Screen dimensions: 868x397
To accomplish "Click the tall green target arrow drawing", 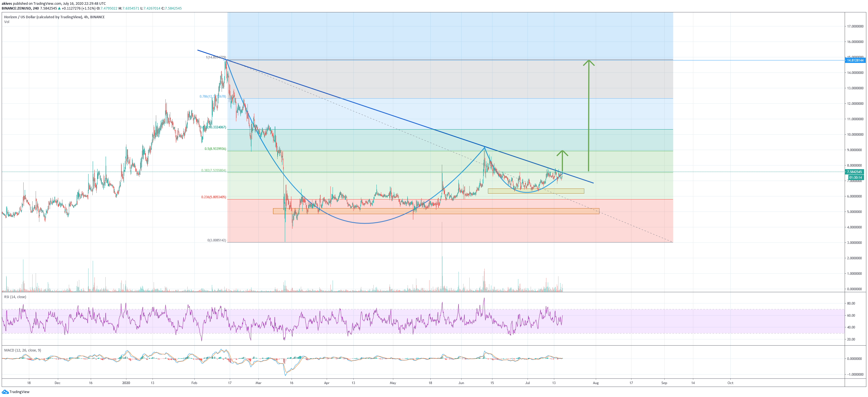I will pyautogui.click(x=589, y=115).
